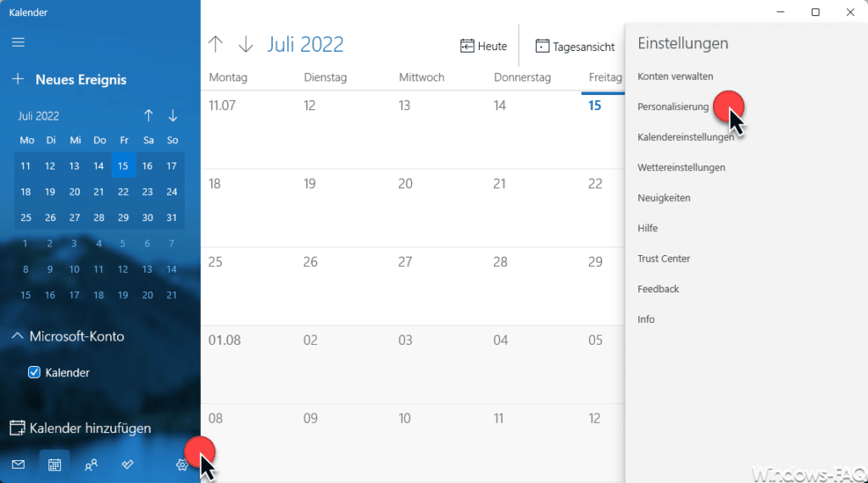This screenshot has width=868, height=483.
Task: Open the 01.08 day cell
Action: (248, 364)
